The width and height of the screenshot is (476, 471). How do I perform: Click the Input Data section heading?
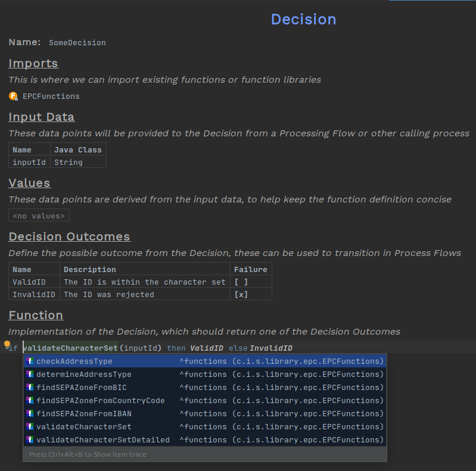pos(42,117)
